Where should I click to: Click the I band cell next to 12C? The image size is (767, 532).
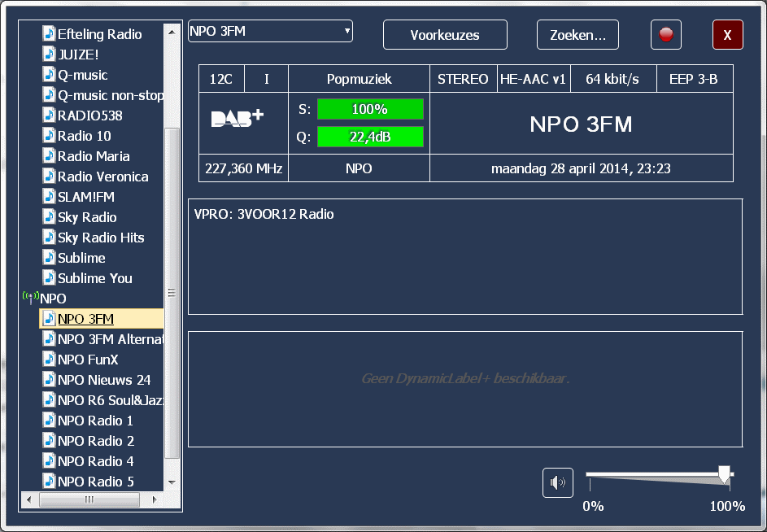pyautogui.click(x=267, y=79)
